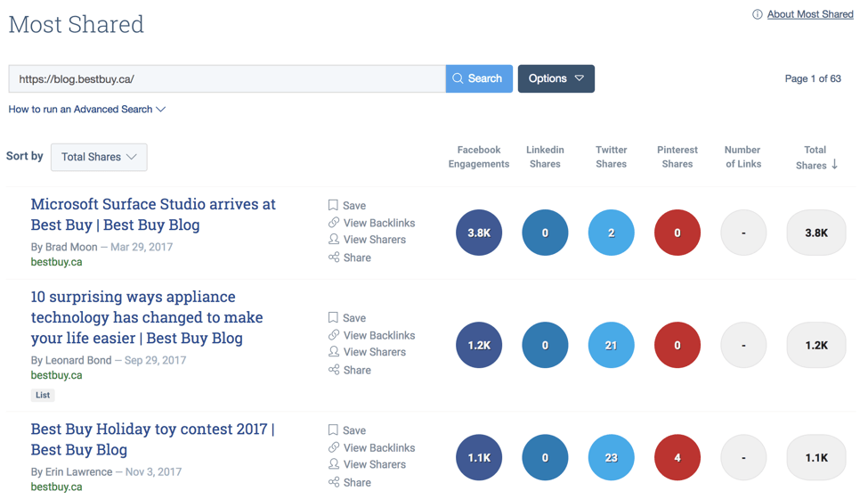The width and height of the screenshot is (868, 499).
Task: Click Twitter Shares circle showing 21
Action: tap(611, 345)
